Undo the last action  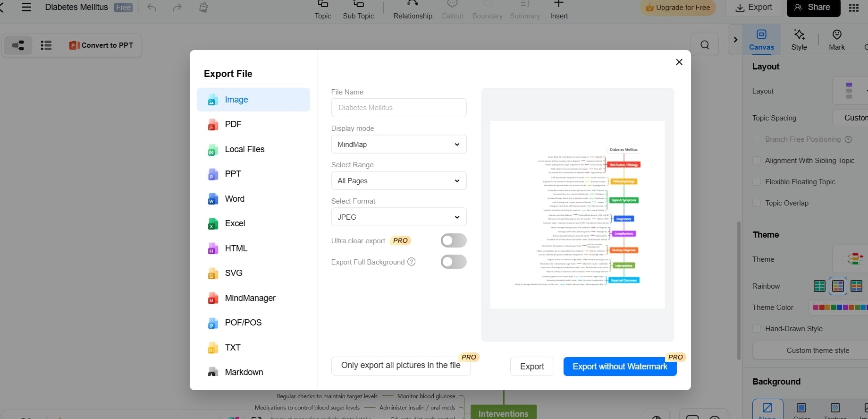pos(152,8)
